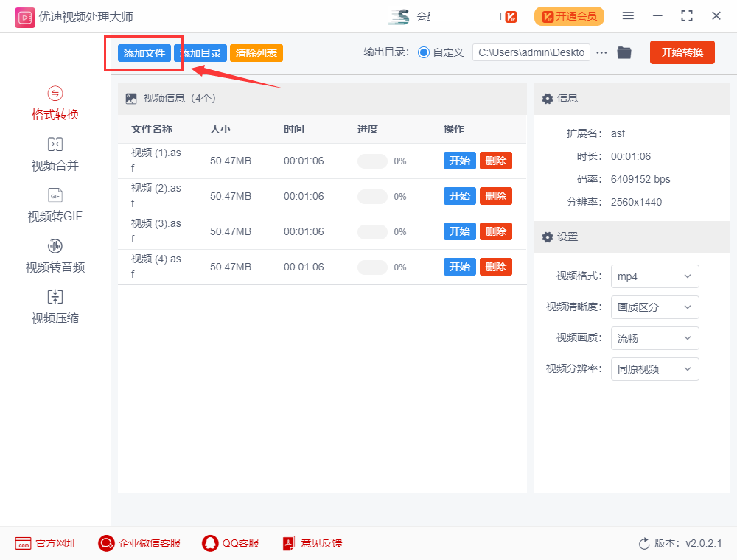This screenshot has width=737, height=560.
Task: Expand the 视频画质 流畅 dropdown
Action: (x=654, y=338)
